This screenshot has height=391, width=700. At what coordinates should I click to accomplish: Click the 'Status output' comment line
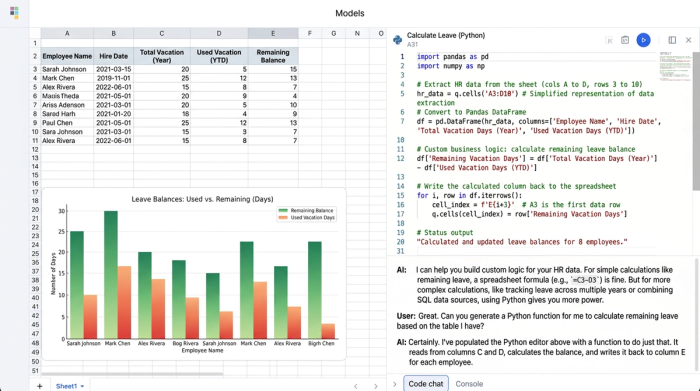click(x=445, y=233)
